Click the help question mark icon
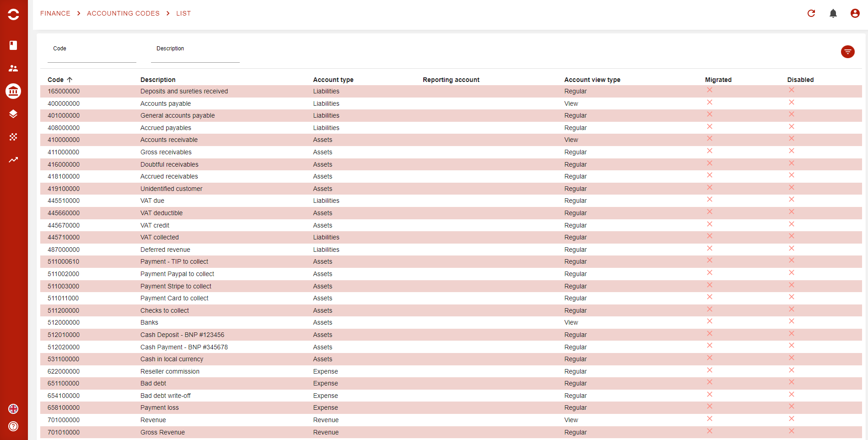The height and width of the screenshot is (440, 868). point(13,426)
